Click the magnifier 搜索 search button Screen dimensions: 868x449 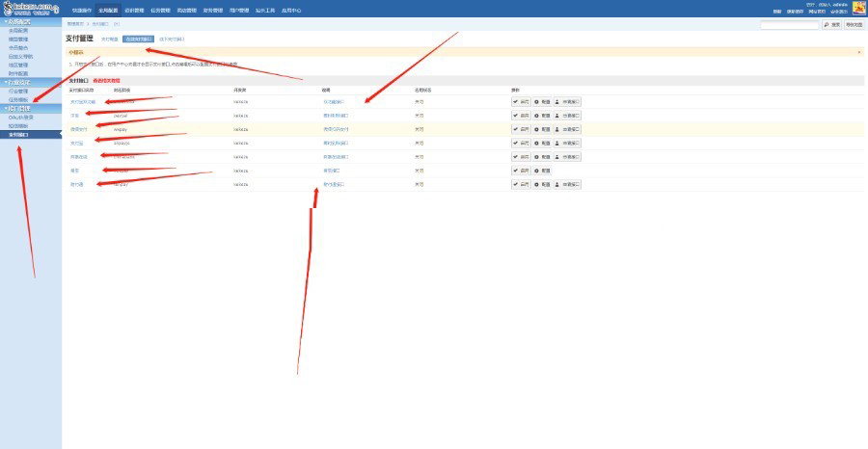pos(831,25)
